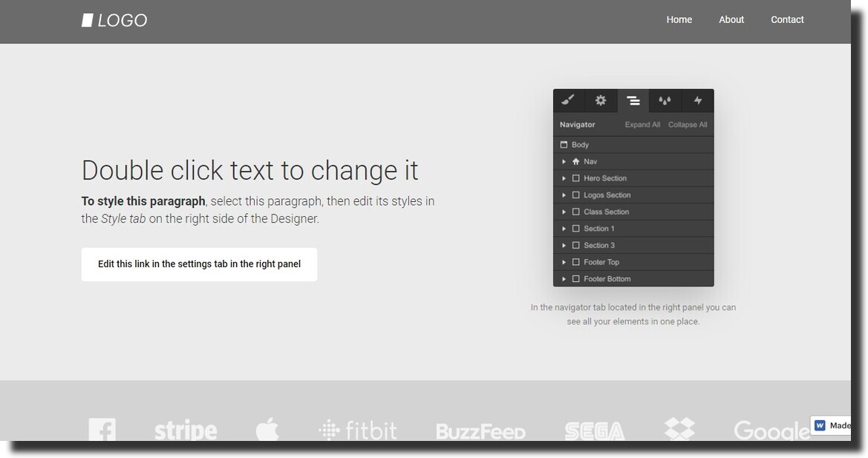
Task: Open the Interactions lightning bolt tab icon
Action: coord(697,100)
